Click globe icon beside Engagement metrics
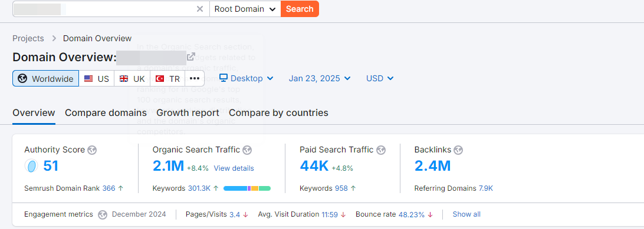The image size is (644, 229). [103, 214]
